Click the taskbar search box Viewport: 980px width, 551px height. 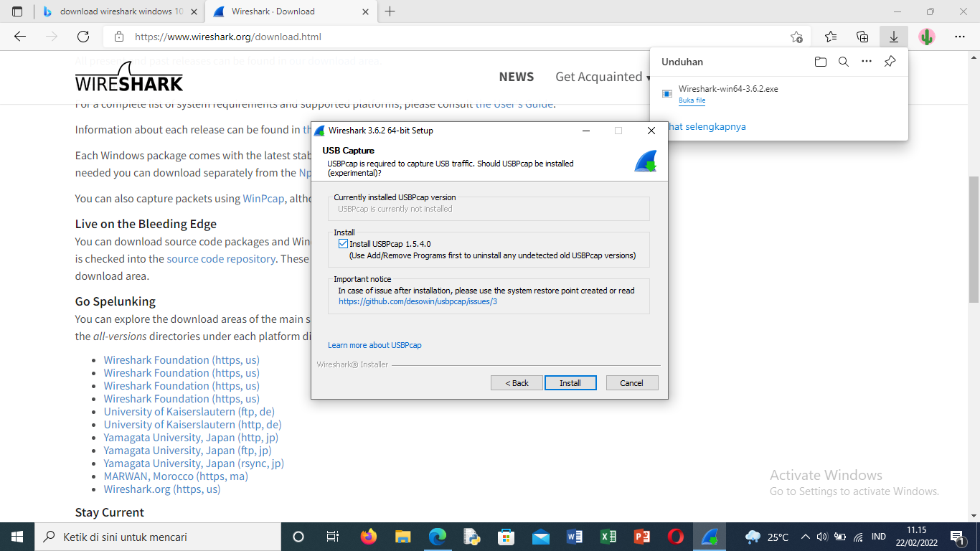(x=158, y=537)
